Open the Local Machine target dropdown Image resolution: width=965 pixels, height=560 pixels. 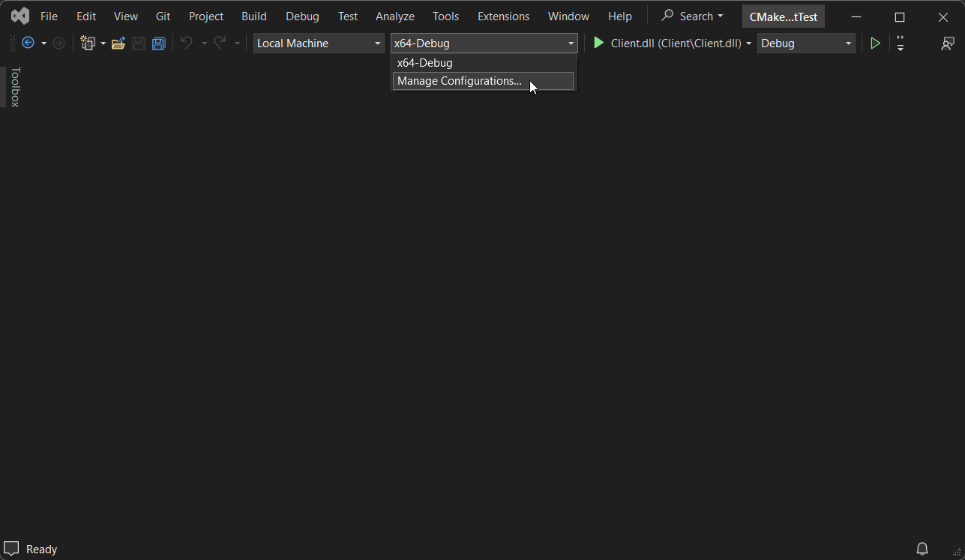tap(319, 43)
